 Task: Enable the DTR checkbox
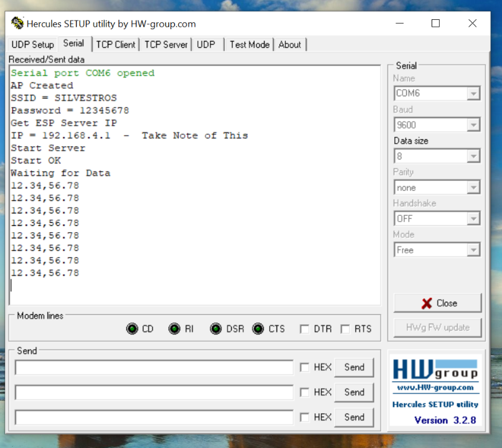(x=305, y=329)
